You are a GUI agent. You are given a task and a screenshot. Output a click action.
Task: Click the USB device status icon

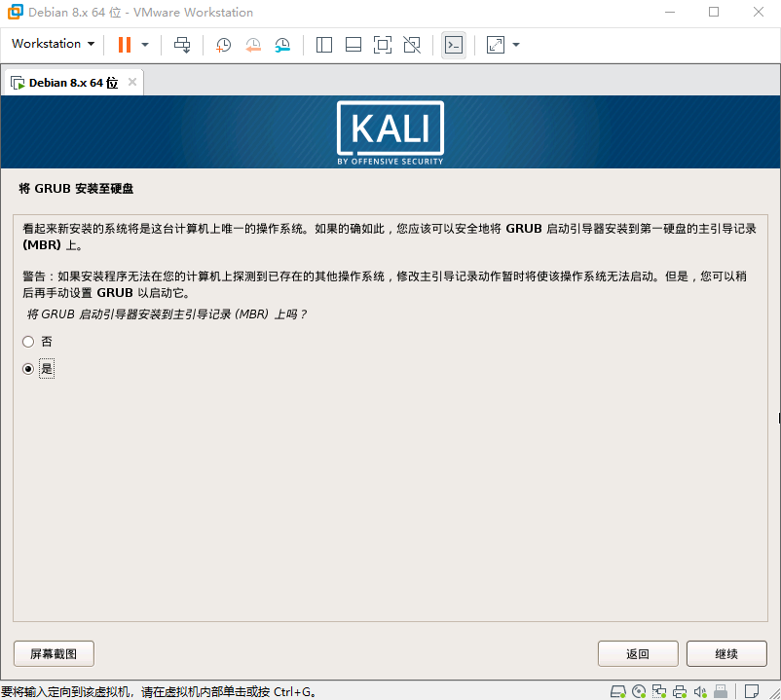point(721,691)
